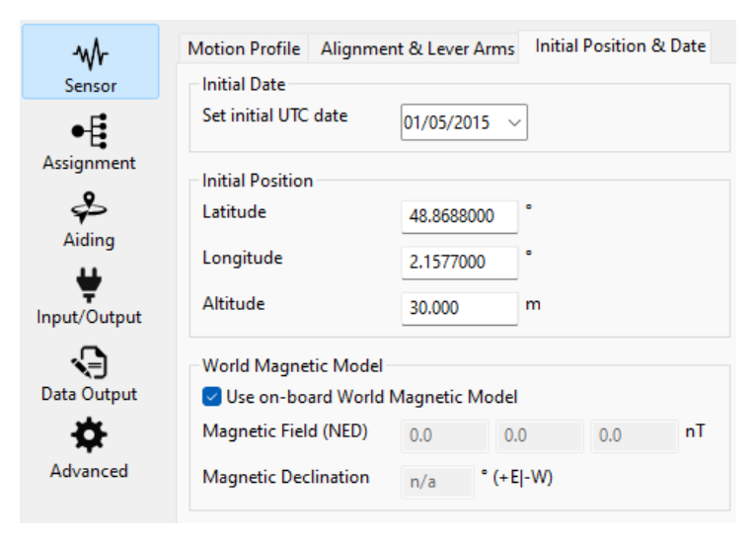Switch to Alignment & Lever Arms tab

point(417,48)
